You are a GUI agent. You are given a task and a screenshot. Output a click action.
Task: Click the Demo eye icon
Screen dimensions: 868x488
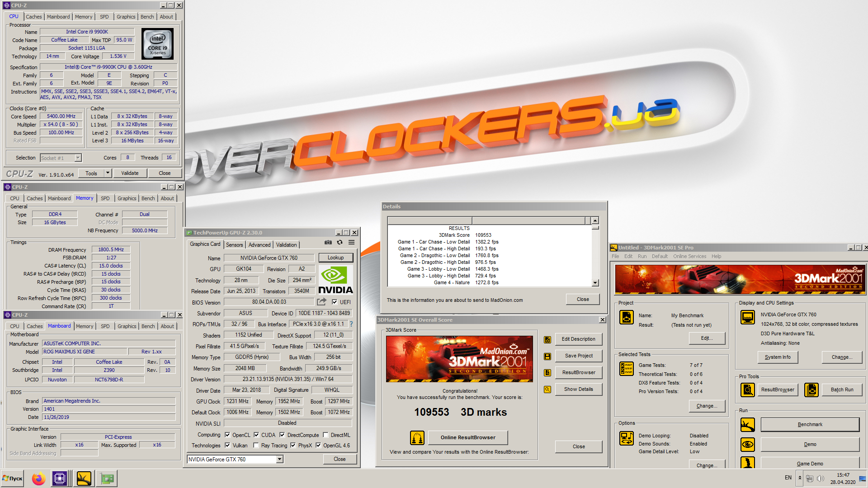[x=748, y=445]
